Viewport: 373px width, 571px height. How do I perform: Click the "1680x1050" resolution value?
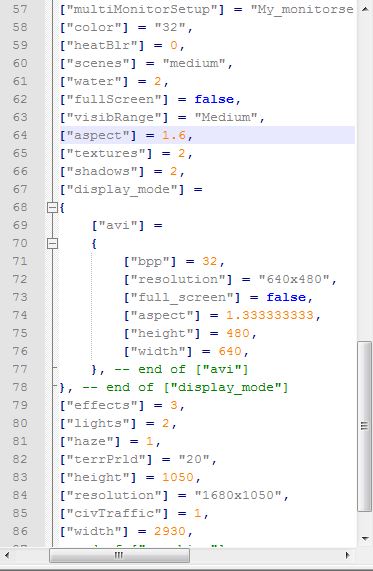tap(238, 495)
